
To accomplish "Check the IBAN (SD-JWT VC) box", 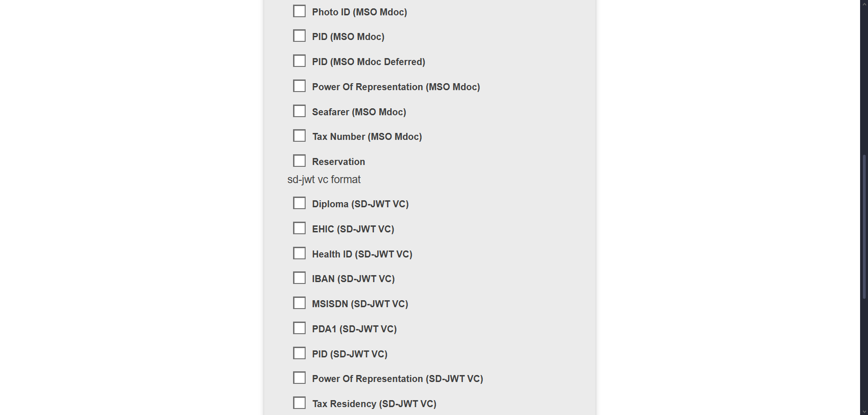I will (300, 278).
